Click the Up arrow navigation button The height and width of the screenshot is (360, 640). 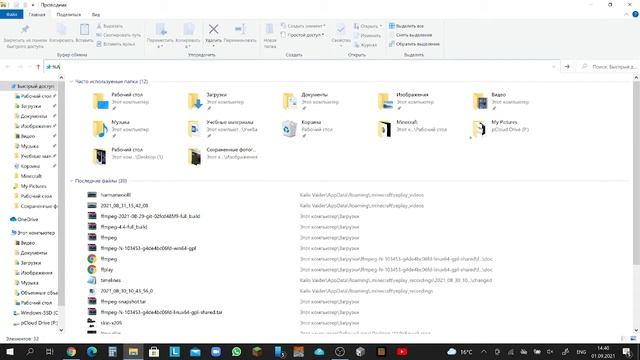click(x=38, y=67)
